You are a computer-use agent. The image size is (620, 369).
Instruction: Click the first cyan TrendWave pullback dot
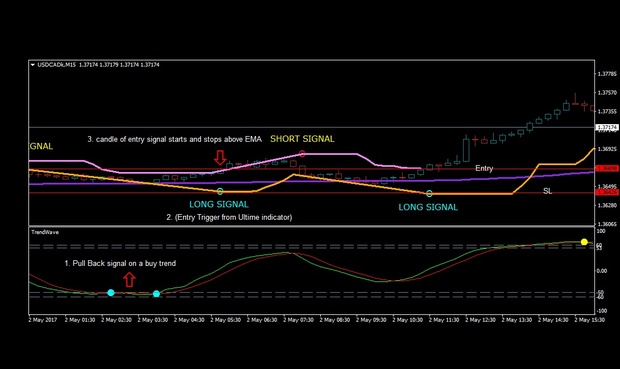(x=111, y=293)
